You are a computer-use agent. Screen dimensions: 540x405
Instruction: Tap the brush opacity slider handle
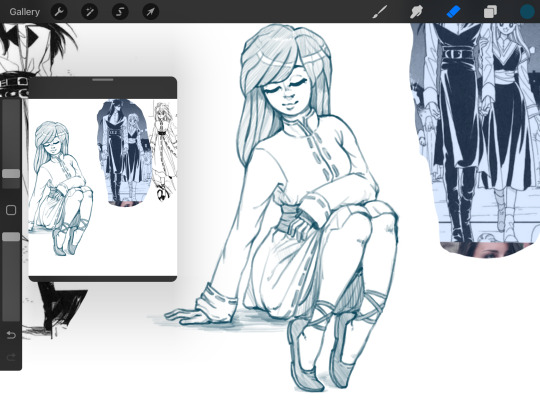click(x=11, y=237)
